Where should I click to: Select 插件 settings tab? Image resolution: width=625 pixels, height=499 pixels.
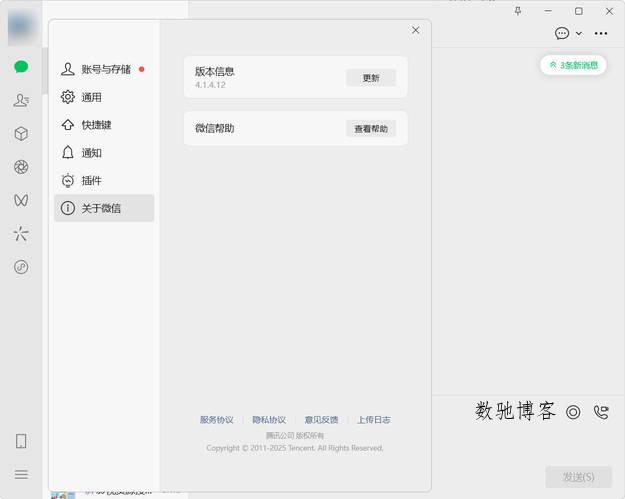104,181
